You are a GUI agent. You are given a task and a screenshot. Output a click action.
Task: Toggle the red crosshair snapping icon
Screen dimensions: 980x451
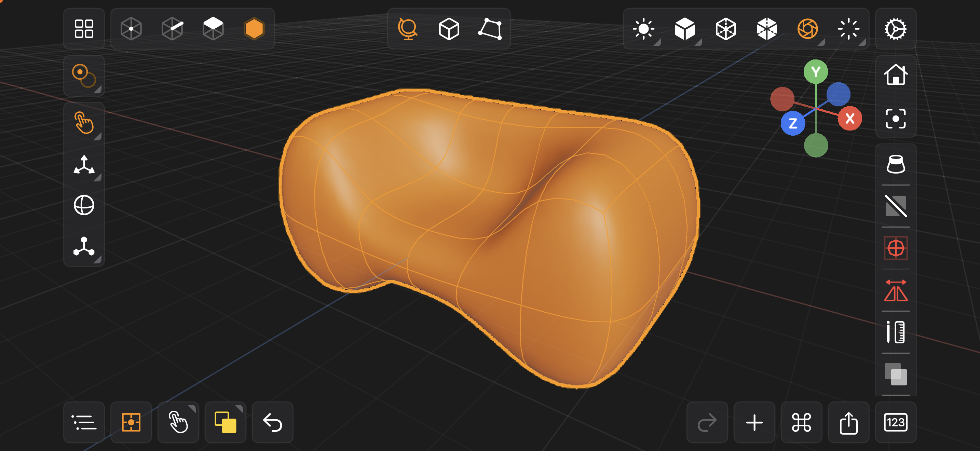point(896,248)
